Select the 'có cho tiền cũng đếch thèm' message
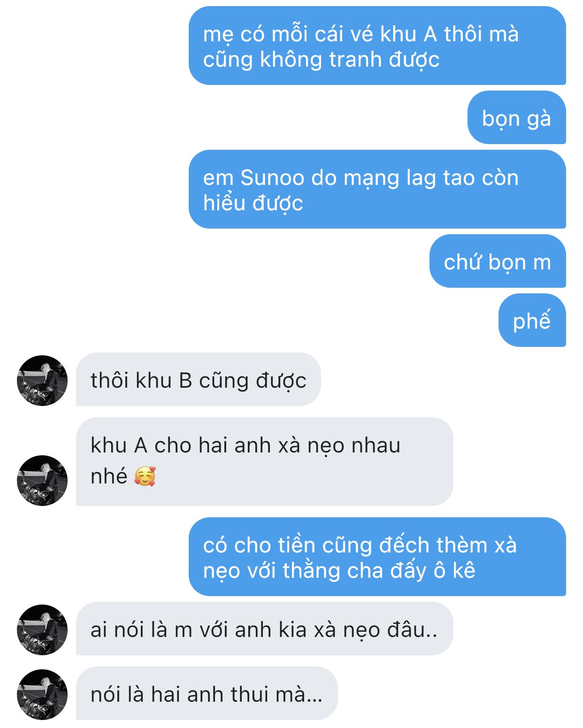This screenshot has height=728, width=583. [377, 557]
